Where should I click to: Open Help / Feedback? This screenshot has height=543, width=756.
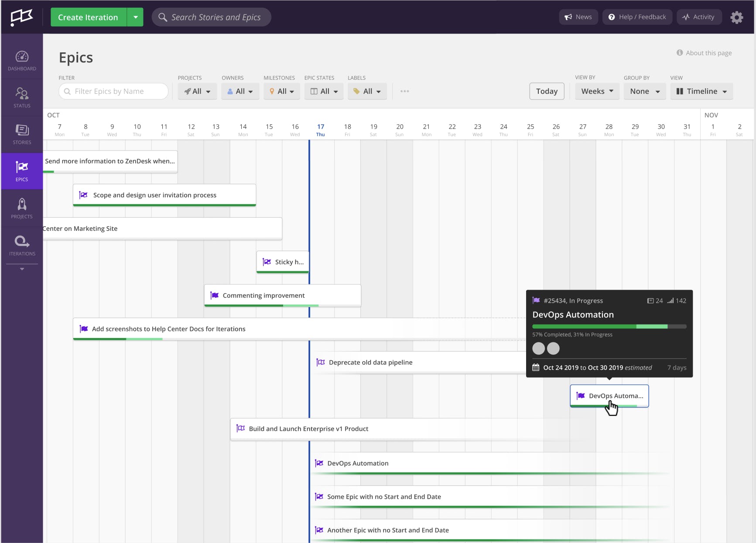pos(637,17)
